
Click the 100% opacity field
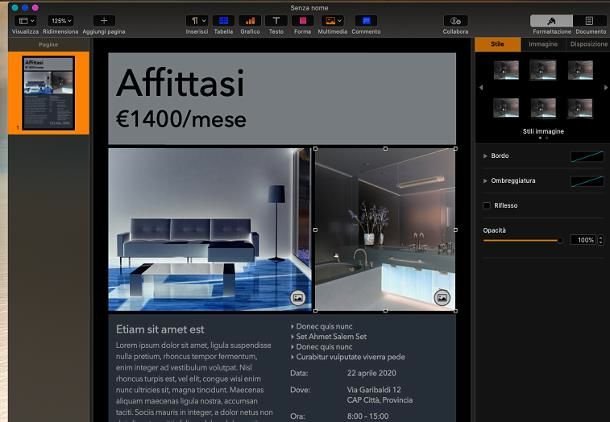click(x=583, y=240)
